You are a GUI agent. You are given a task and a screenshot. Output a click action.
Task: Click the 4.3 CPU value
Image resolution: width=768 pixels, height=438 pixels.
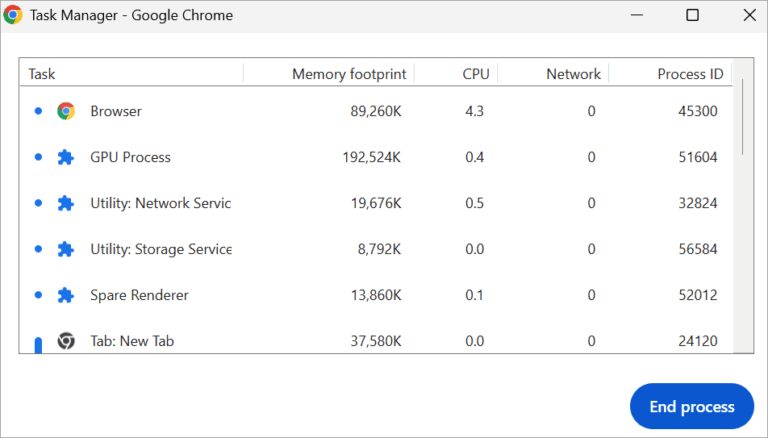click(474, 111)
